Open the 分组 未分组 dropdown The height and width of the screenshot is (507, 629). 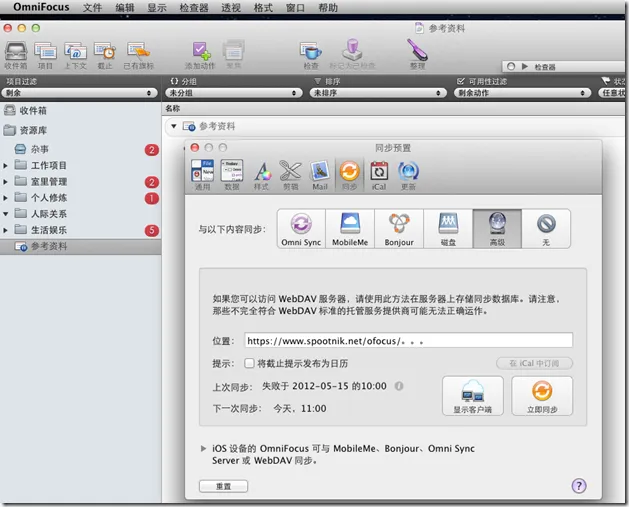233,93
